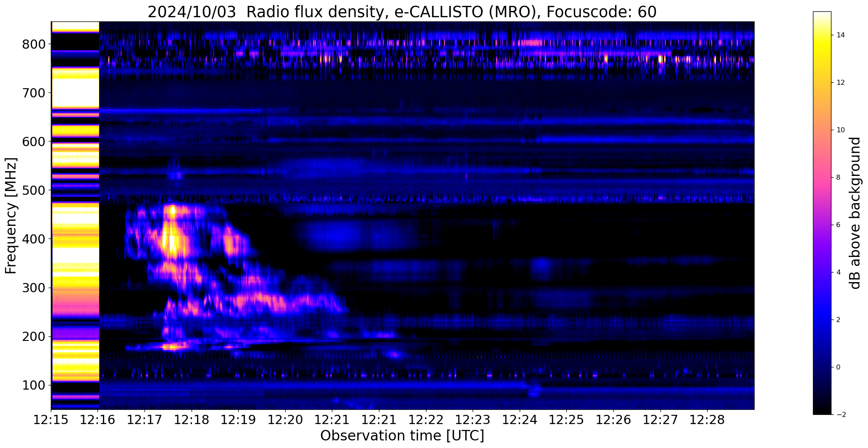Click the 500 frequency tick label

click(34, 190)
